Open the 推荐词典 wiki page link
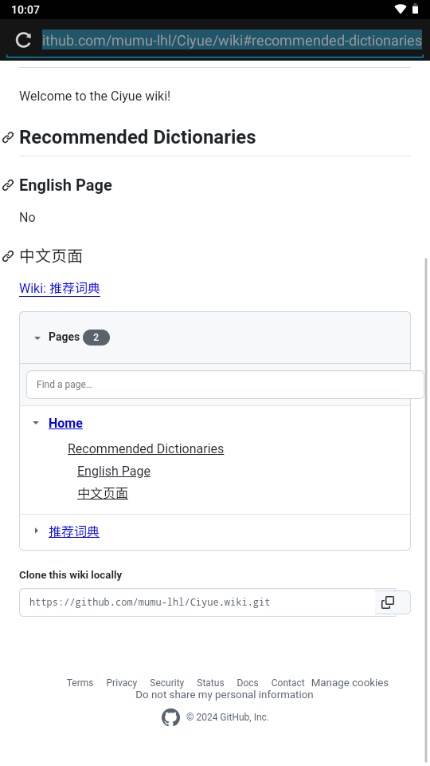Image resolution: width=430 pixels, height=766 pixels. tap(74, 532)
